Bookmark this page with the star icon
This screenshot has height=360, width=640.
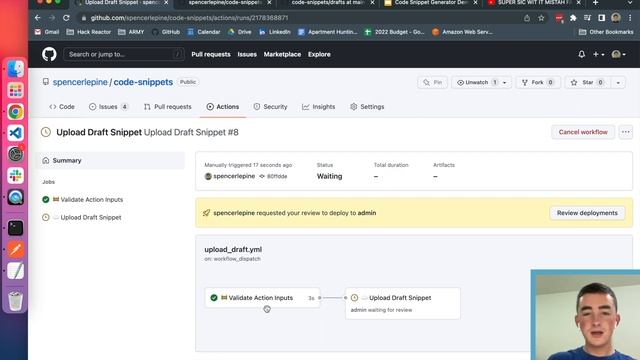click(x=541, y=18)
